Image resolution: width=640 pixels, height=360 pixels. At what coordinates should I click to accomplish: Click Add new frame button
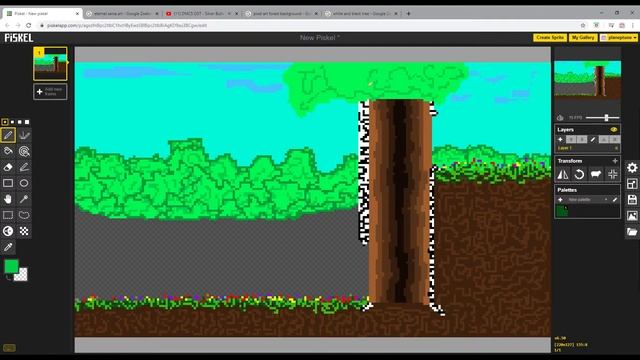click(x=50, y=91)
